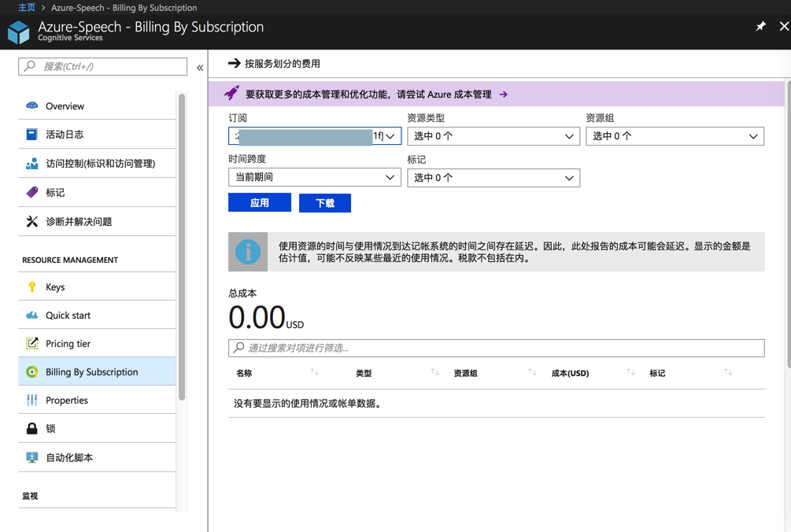Open 访问控制(标识和访问管理) menu item
Screen dimensions: 791x532
(x=97, y=164)
